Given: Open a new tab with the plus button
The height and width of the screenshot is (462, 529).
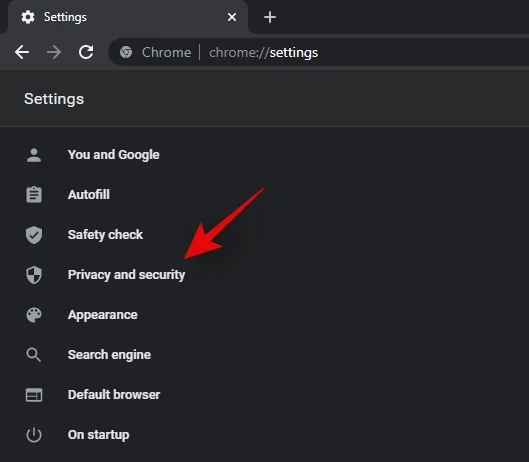Looking at the screenshot, I should point(270,17).
